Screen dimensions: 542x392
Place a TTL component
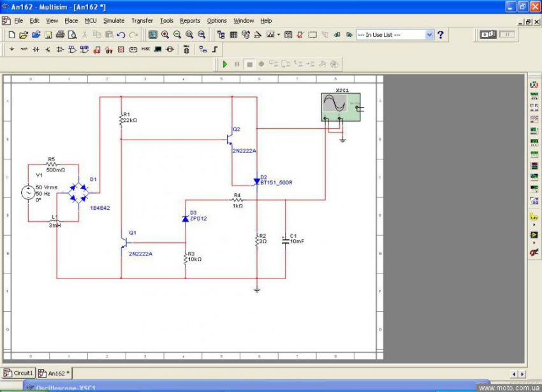[x=72, y=50]
